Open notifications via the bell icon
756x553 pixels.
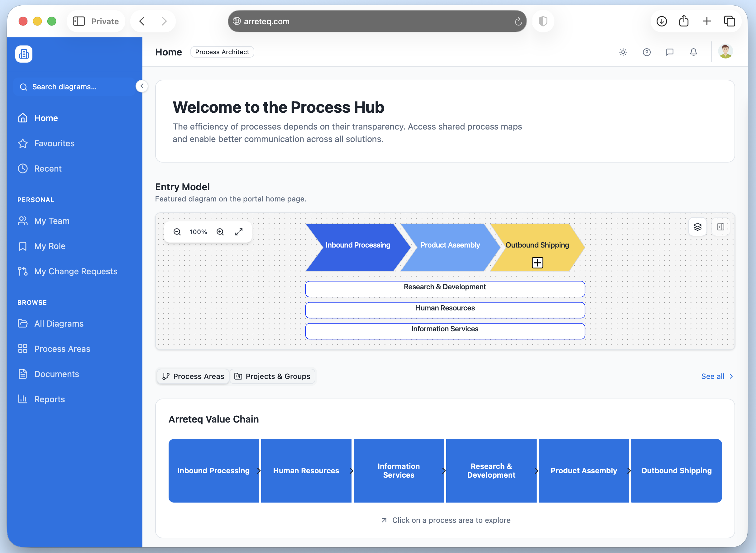tap(693, 52)
